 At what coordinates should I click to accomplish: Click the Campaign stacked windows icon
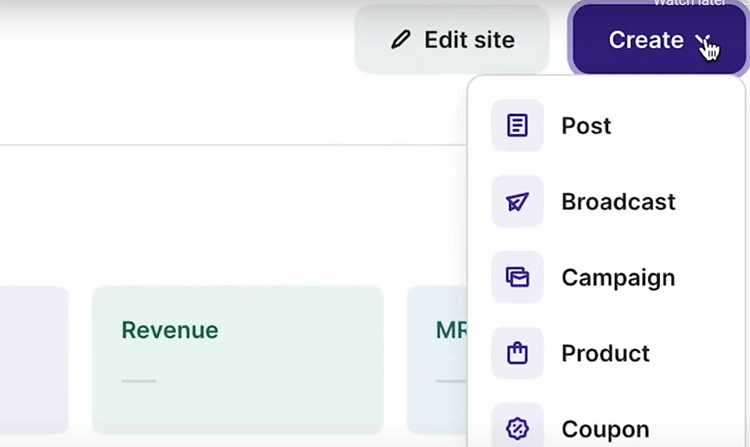click(x=517, y=277)
